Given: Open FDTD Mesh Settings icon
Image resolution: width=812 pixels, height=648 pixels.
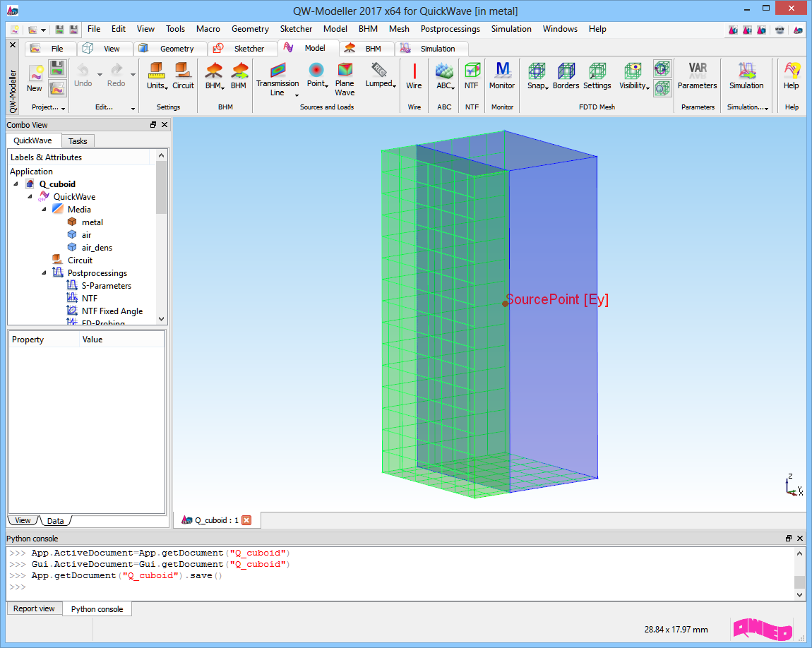Looking at the screenshot, I should [x=597, y=71].
